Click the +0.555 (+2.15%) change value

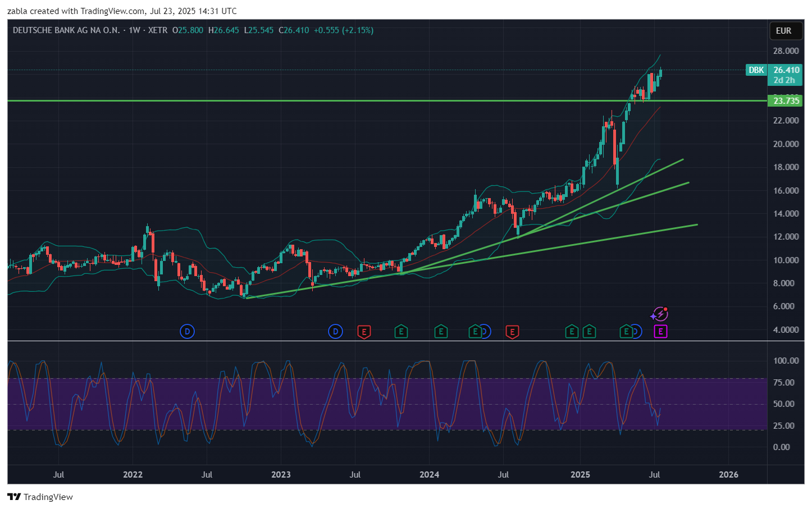pyautogui.click(x=343, y=30)
